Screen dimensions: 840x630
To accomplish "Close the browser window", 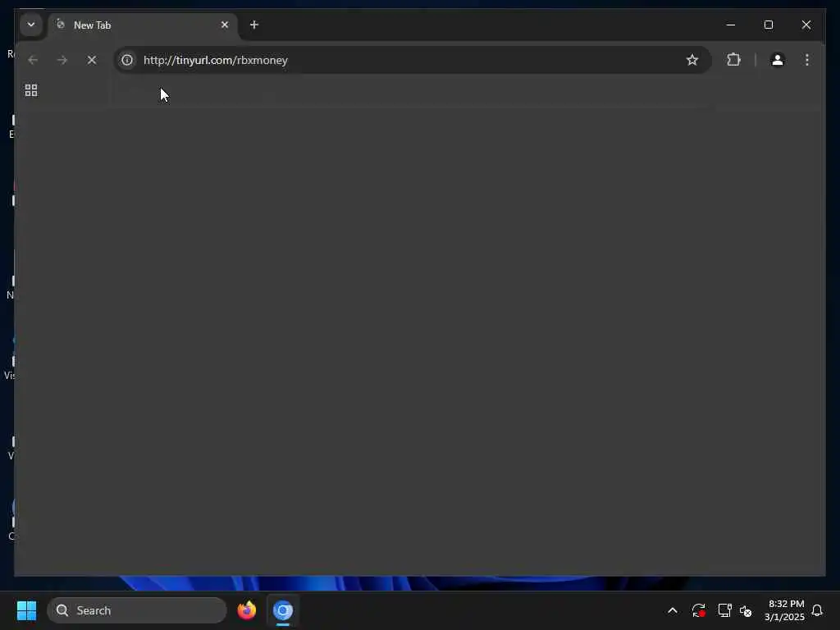I will click(x=806, y=25).
